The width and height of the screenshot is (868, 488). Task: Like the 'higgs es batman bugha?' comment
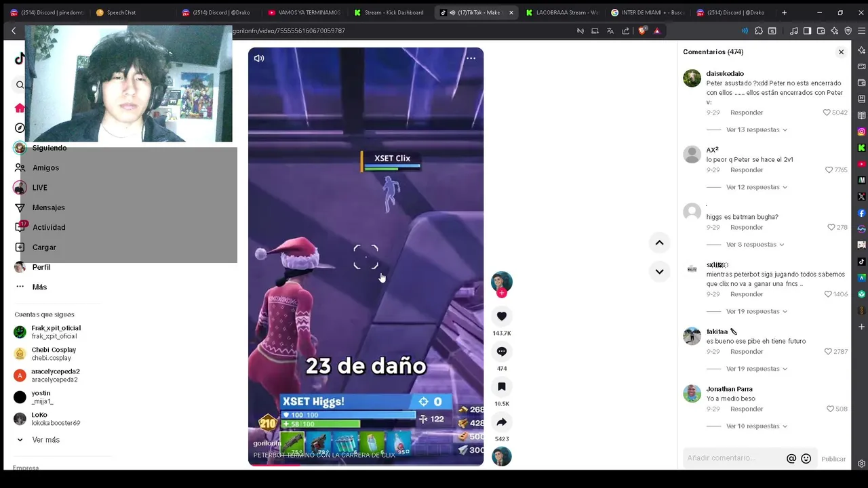pyautogui.click(x=831, y=227)
